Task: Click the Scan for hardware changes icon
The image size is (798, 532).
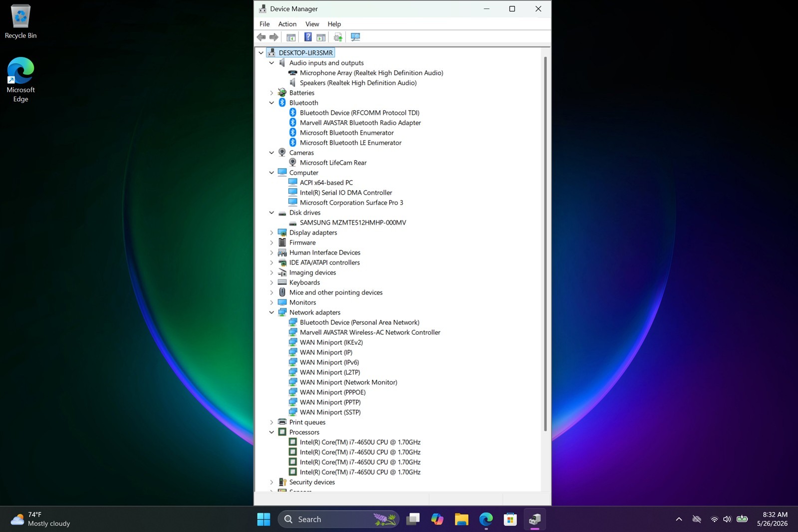Action: (x=355, y=37)
